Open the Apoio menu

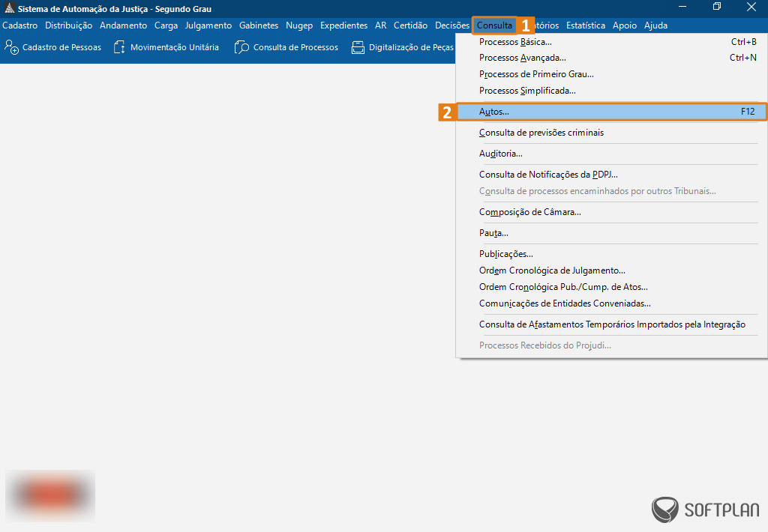[x=625, y=25]
